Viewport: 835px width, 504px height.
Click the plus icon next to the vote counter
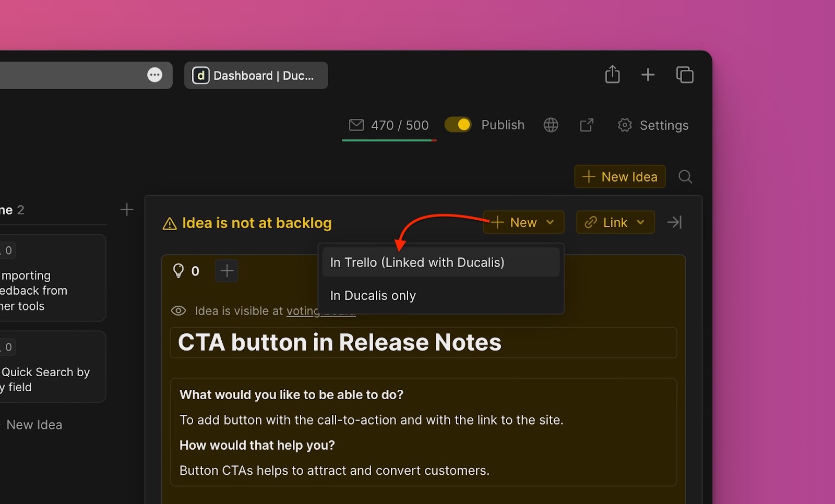tap(226, 270)
